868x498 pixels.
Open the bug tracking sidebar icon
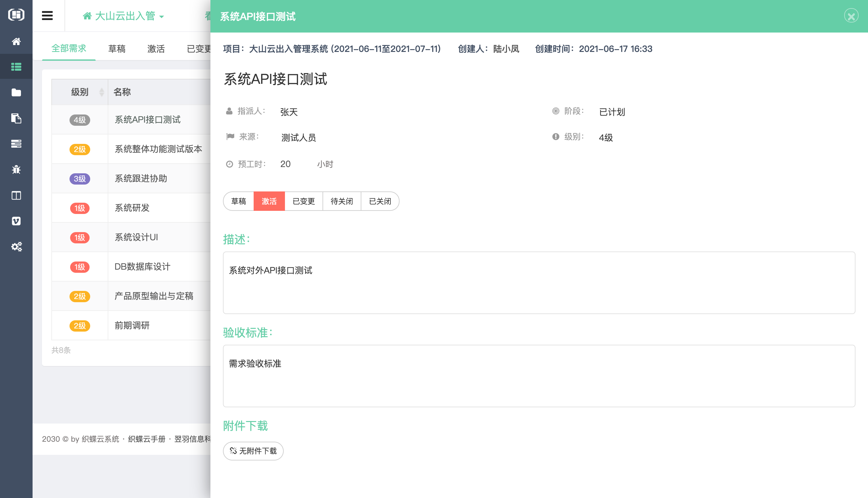pyautogui.click(x=16, y=170)
